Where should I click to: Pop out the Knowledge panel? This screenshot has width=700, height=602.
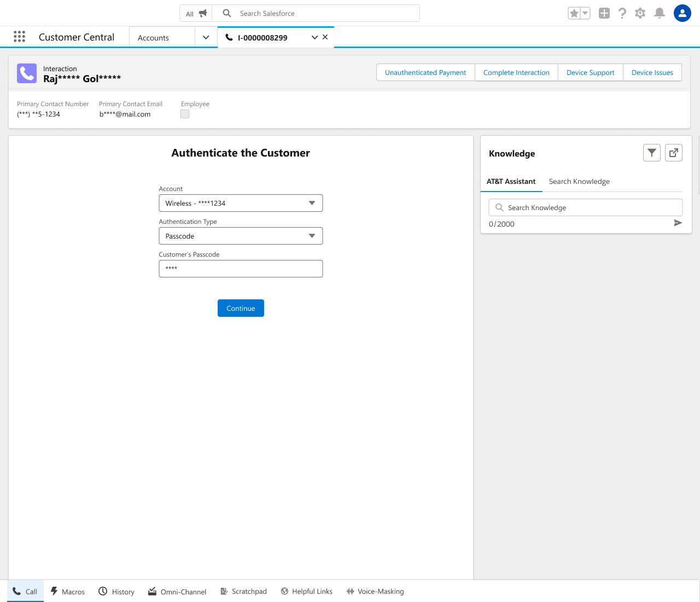coord(674,153)
